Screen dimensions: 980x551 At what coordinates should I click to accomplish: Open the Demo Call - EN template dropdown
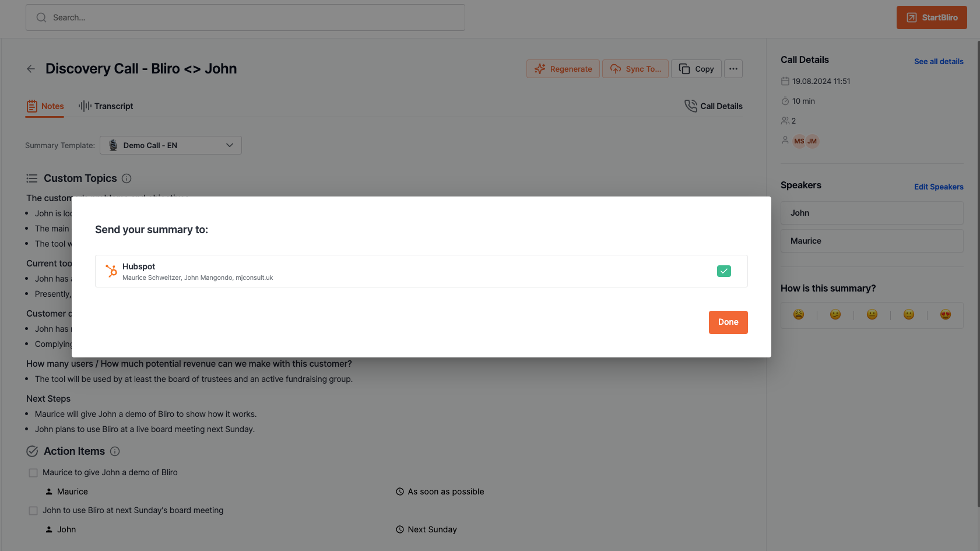click(170, 145)
